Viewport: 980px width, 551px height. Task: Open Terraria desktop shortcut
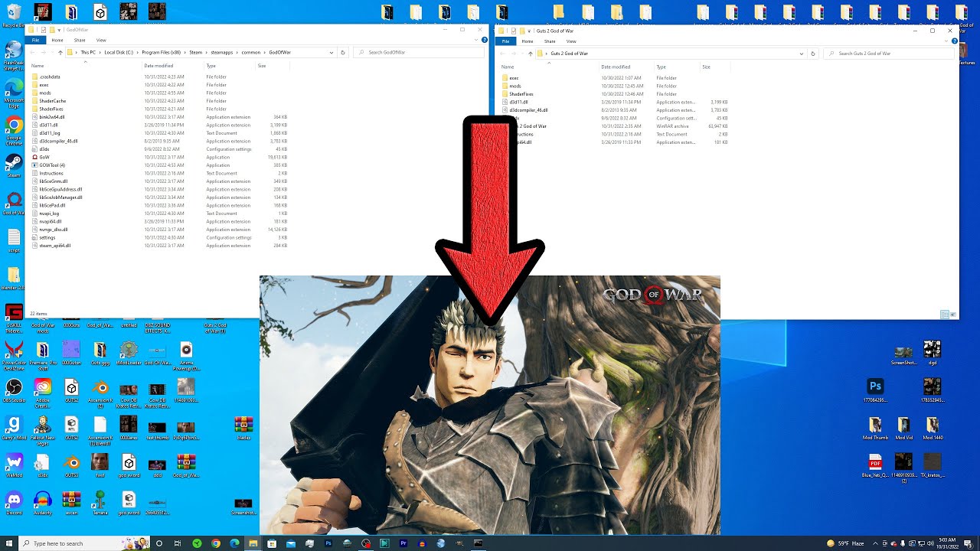pos(100,503)
